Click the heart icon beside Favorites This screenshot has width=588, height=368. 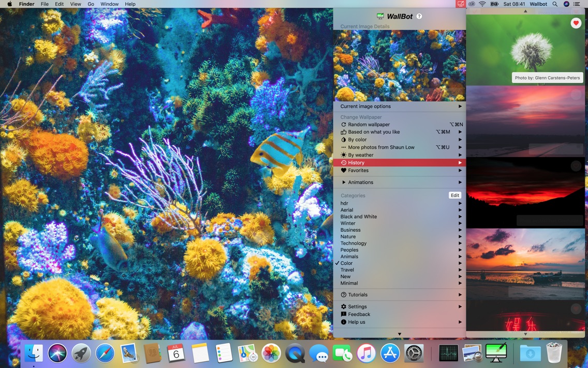coord(343,170)
